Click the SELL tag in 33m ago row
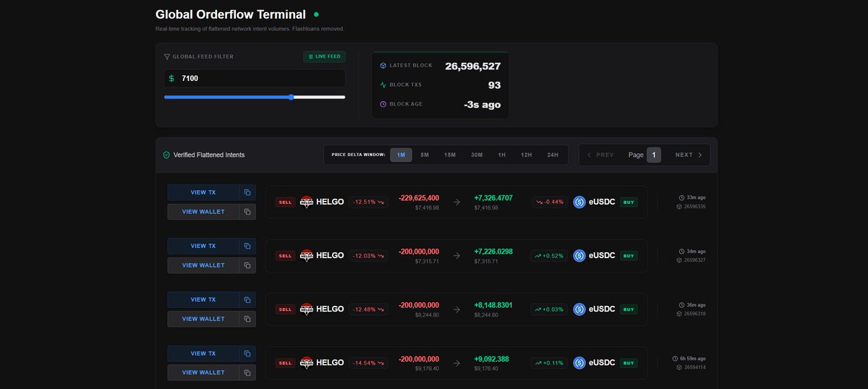Viewport: 868px width, 389px height. click(x=286, y=202)
